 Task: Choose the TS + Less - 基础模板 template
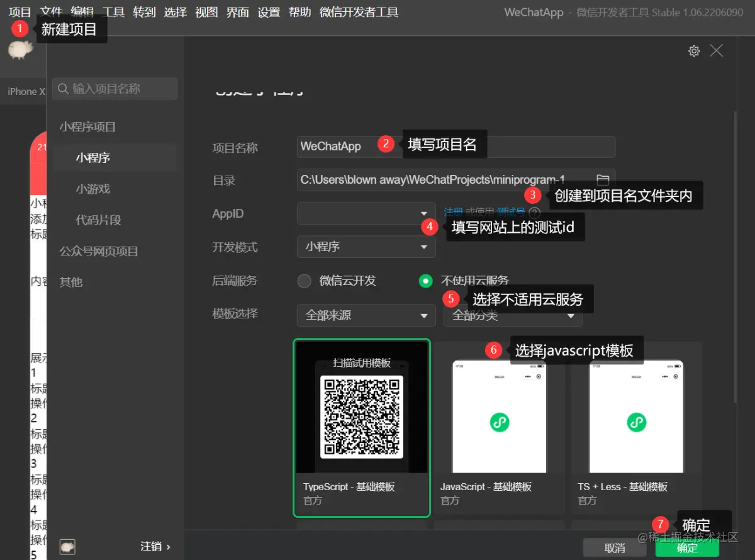tap(636, 427)
